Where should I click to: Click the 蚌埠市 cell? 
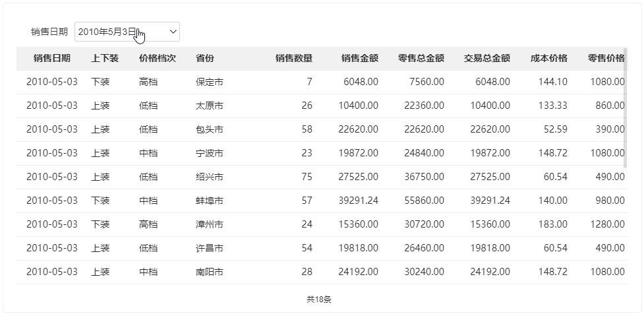coord(210,201)
